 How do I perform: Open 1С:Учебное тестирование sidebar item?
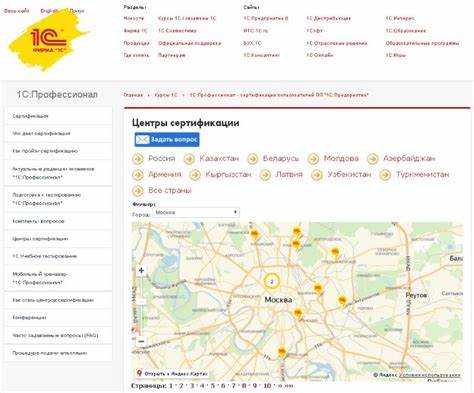[58, 256]
